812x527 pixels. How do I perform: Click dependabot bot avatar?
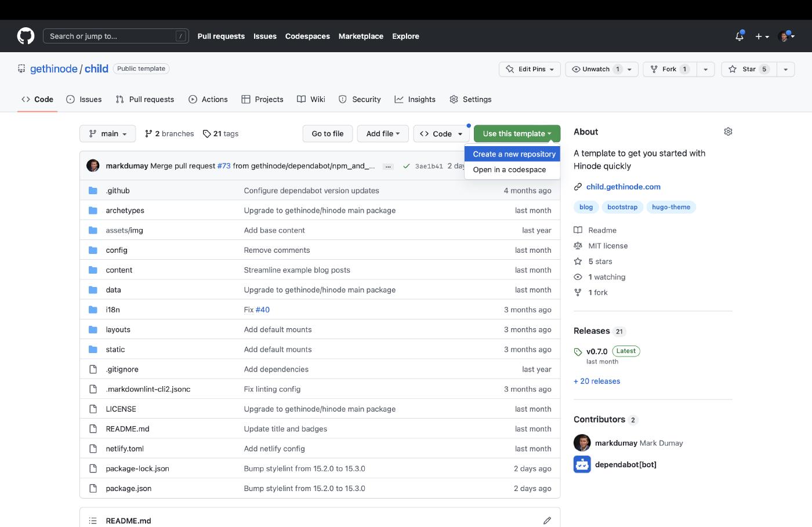[x=582, y=464]
